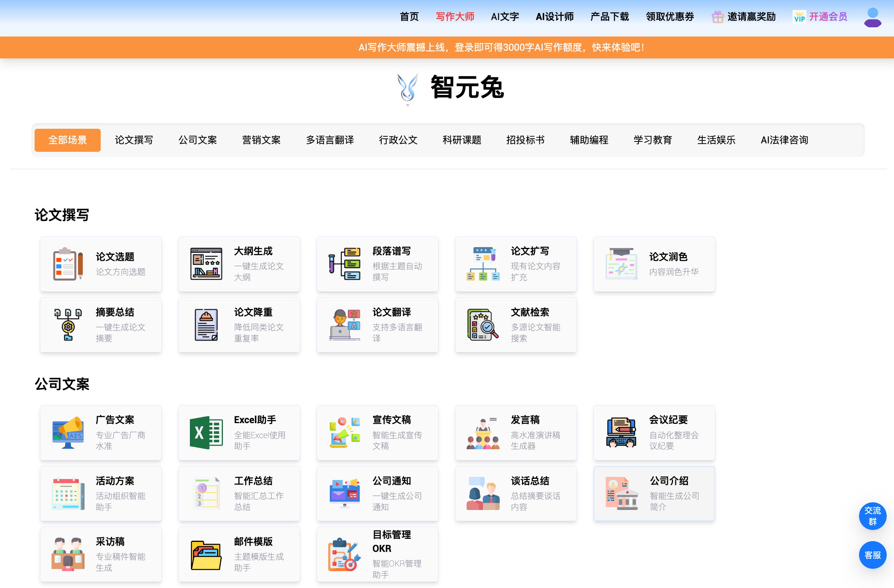Go to 首页 in the top navigation

point(409,17)
